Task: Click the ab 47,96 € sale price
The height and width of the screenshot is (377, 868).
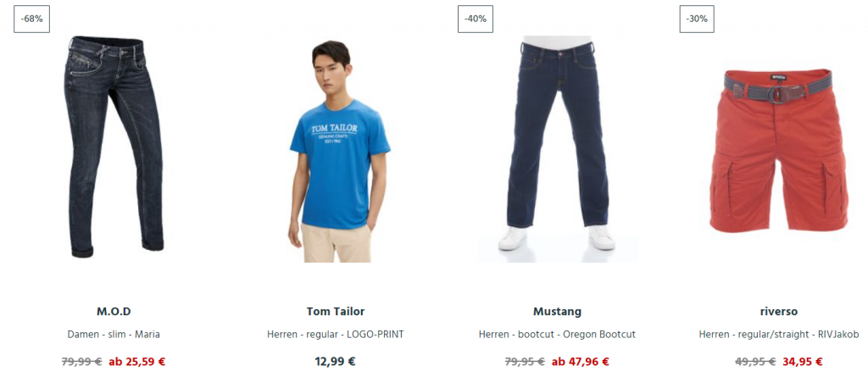Action: pos(581,362)
